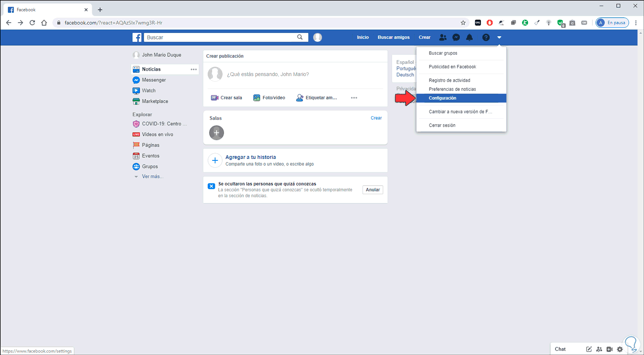644x355 pixels.
Task: Open the Chrome three-dot menu
Action: [636, 23]
